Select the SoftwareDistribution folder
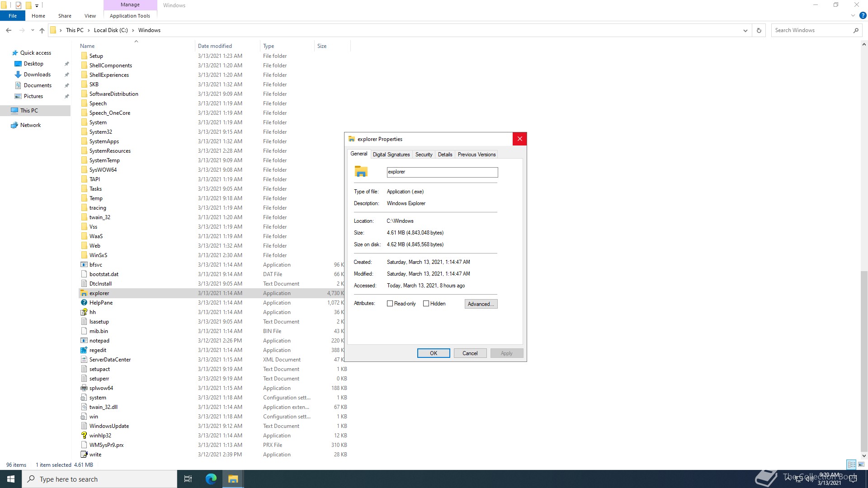The height and width of the screenshot is (488, 868). [113, 94]
